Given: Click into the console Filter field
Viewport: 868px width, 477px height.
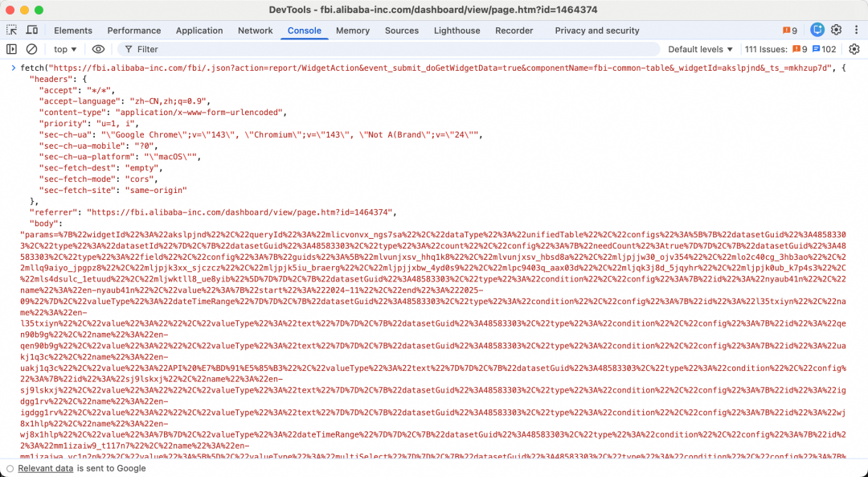Looking at the screenshot, I should [x=394, y=49].
